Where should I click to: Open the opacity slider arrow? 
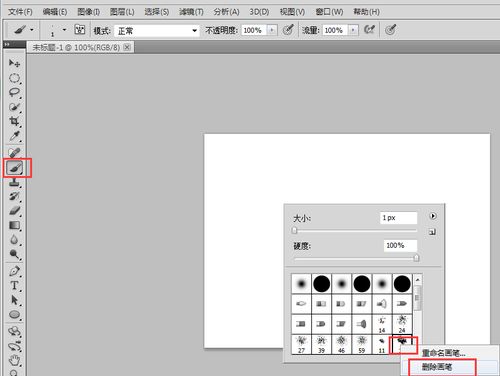point(272,30)
